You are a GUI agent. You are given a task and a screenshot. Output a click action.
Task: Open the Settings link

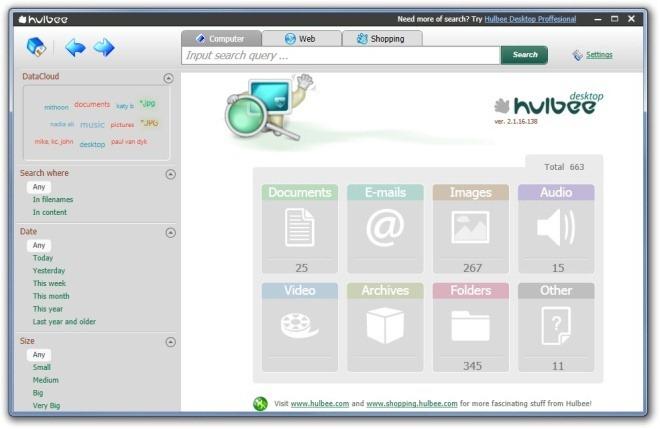pyautogui.click(x=599, y=55)
